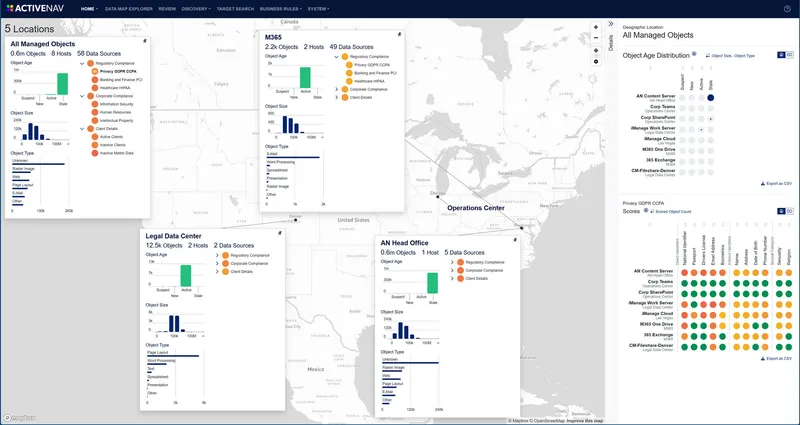Screen dimensions: 800x425
Task: Expand Corporate Compliance in M365 card
Action: (337, 89)
